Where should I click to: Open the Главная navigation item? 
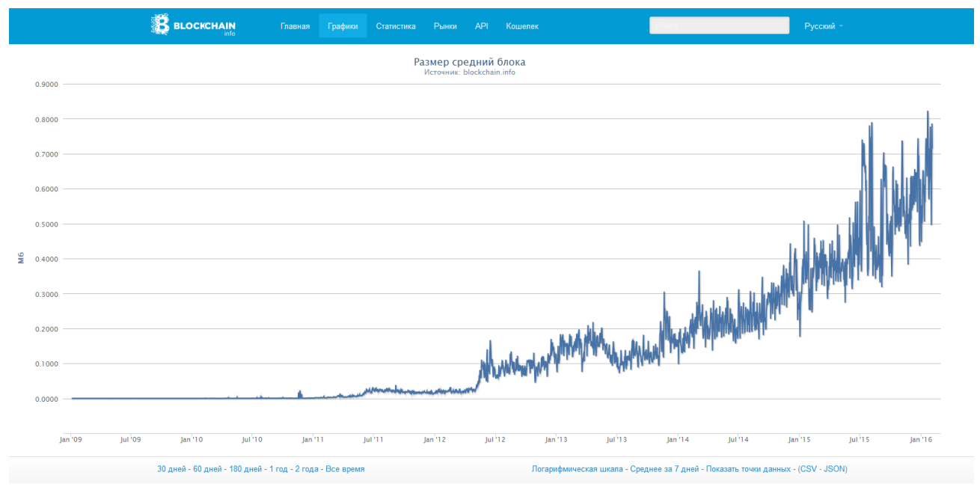click(295, 26)
